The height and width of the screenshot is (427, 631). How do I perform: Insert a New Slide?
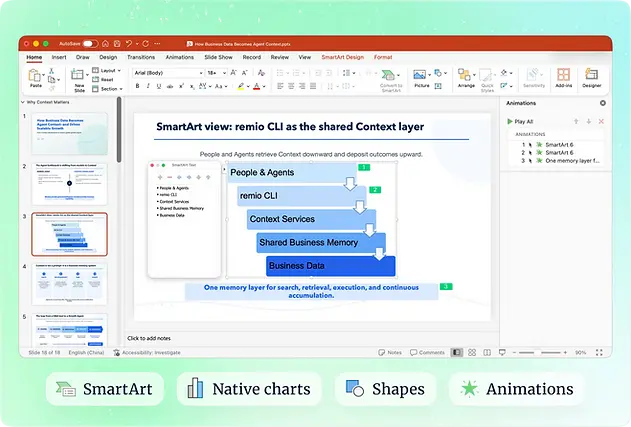click(77, 80)
